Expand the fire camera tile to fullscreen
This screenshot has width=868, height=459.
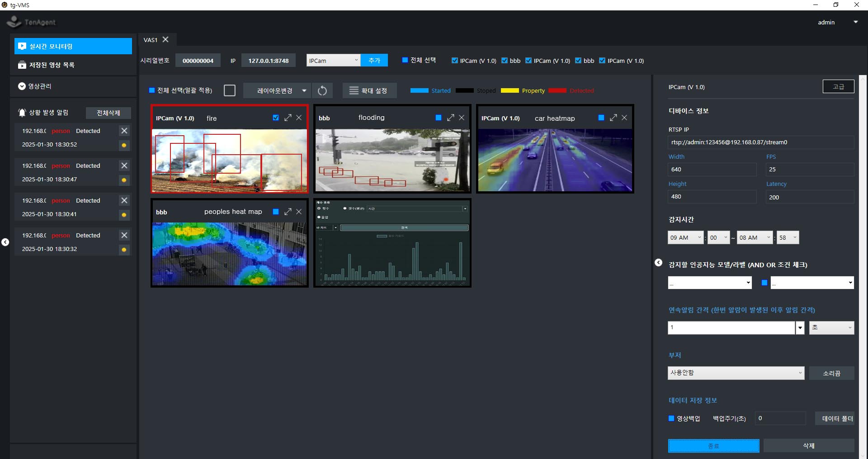point(288,118)
